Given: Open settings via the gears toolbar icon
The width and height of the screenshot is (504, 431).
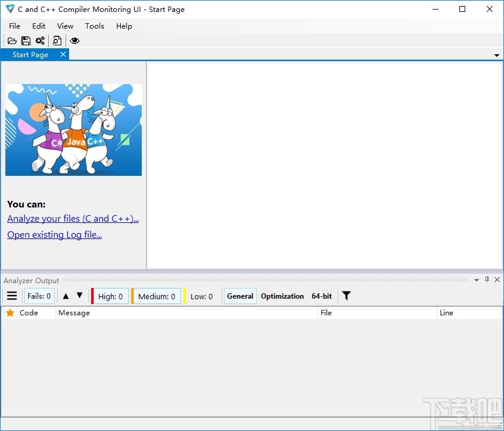Looking at the screenshot, I should [40, 41].
